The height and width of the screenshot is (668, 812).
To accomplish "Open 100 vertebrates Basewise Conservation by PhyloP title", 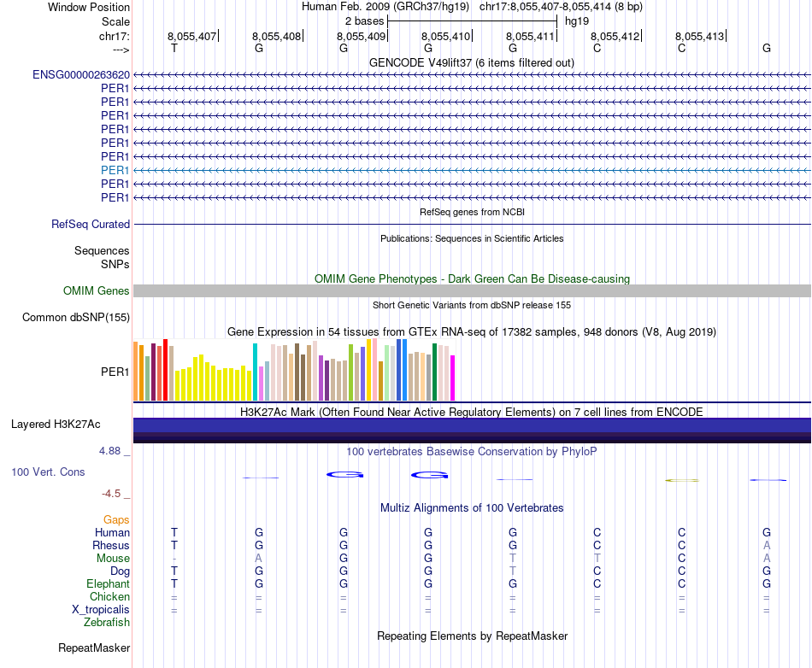I will click(472, 451).
